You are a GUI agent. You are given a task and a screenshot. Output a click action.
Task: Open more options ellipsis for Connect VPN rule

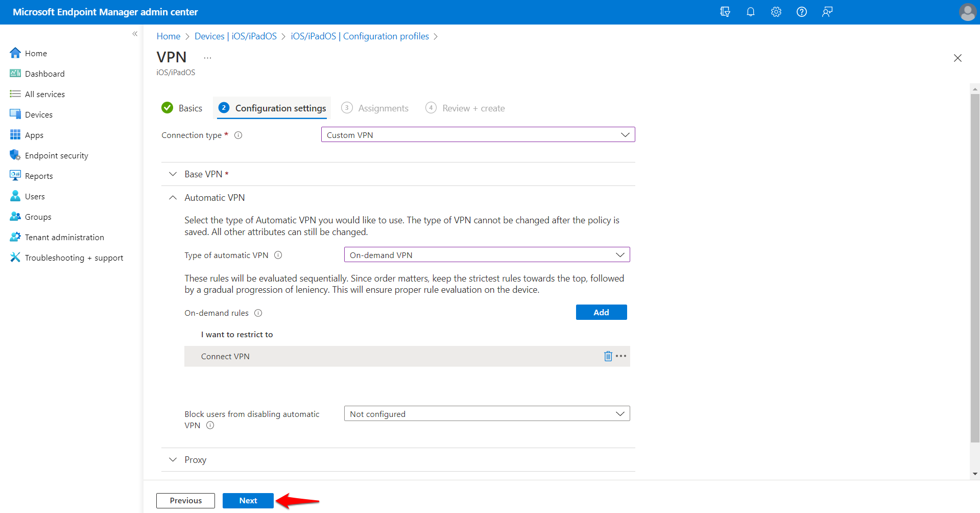coord(621,356)
